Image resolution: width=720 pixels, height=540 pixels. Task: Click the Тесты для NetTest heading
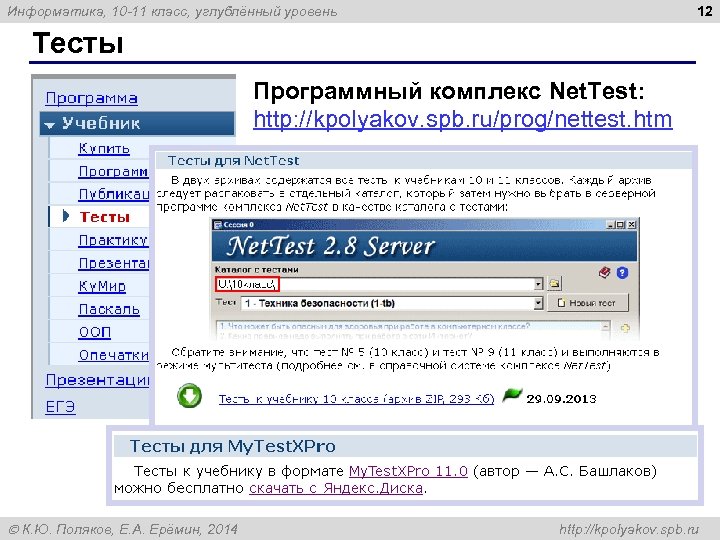coord(233,161)
